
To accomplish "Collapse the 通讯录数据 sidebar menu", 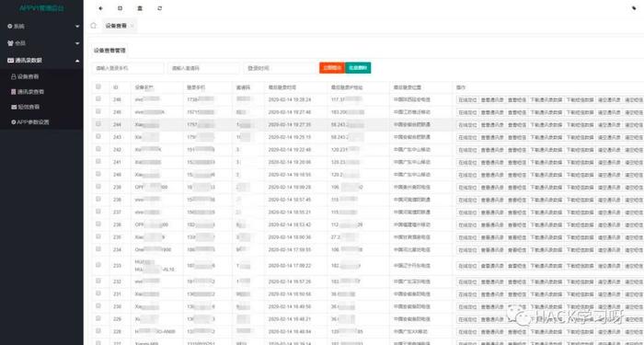I will 41,61.
